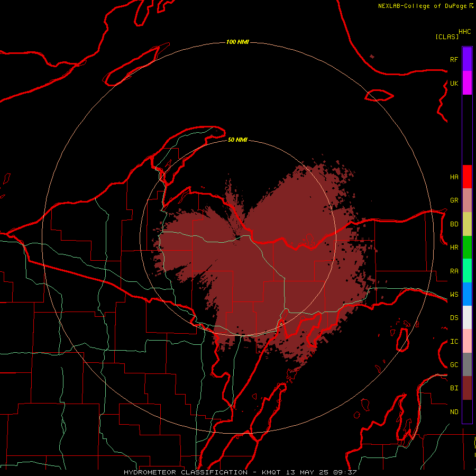476x476 pixels.
Task: Click the "DS" legend label
Action: [x=454, y=318]
